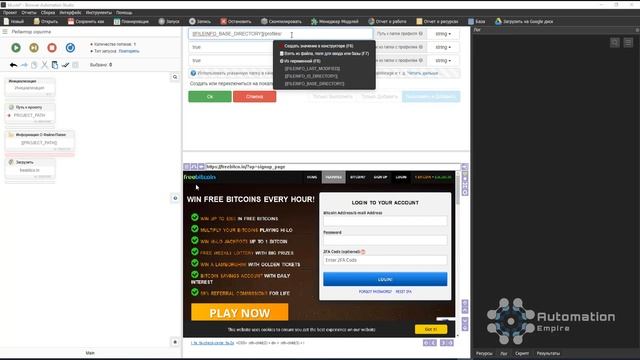Open the second row string type dropdown
640x360 pixels.
coord(443,47)
